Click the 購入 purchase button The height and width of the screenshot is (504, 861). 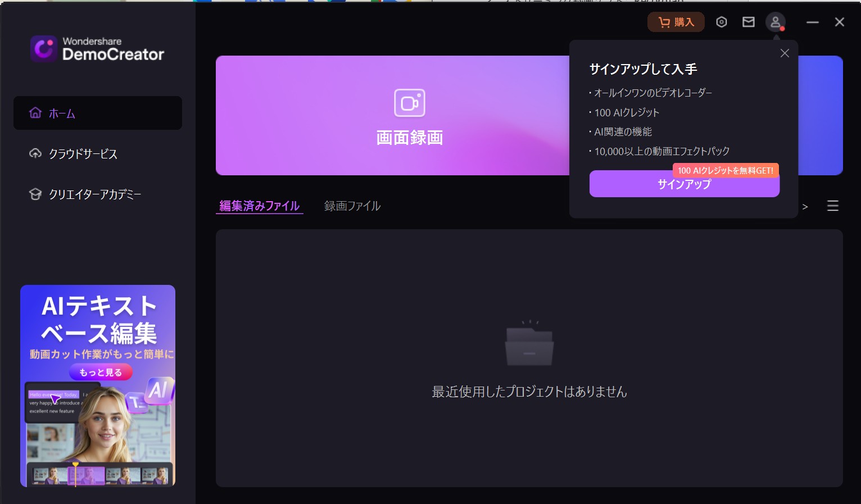coord(676,22)
